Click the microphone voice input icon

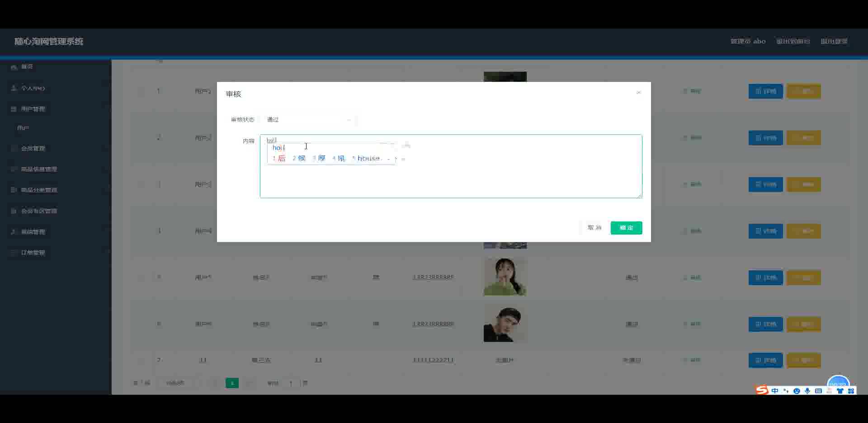click(x=807, y=391)
